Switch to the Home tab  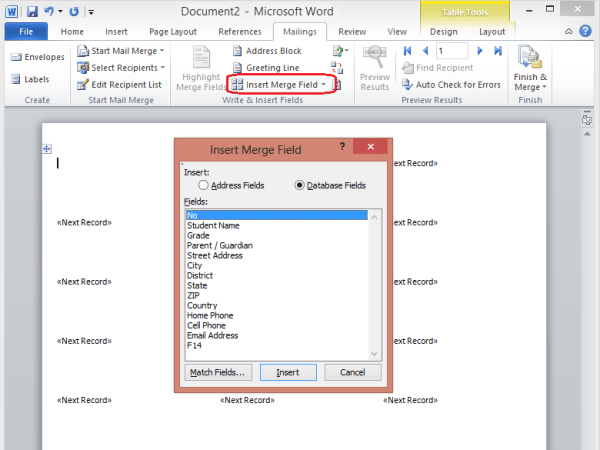[72, 32]
